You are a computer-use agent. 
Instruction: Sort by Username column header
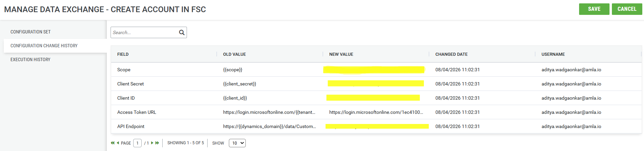[553, 54]
